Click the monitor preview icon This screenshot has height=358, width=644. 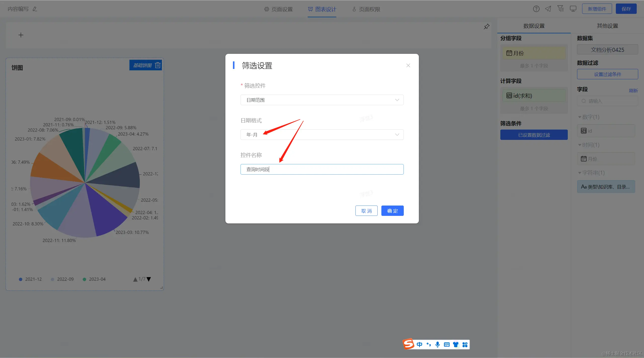click(573, 9)
